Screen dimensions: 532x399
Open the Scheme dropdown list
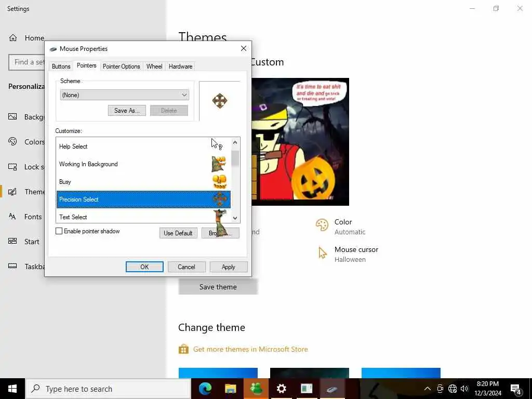click(125, 95)
